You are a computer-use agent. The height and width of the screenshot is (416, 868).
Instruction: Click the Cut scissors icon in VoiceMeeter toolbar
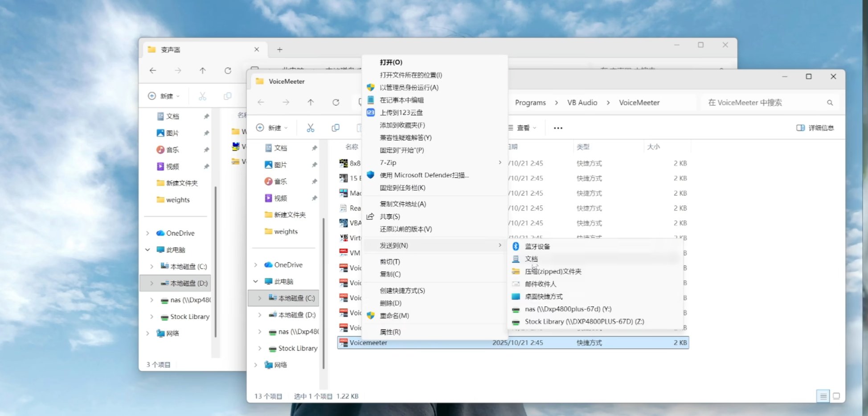(x=311, y=128)
